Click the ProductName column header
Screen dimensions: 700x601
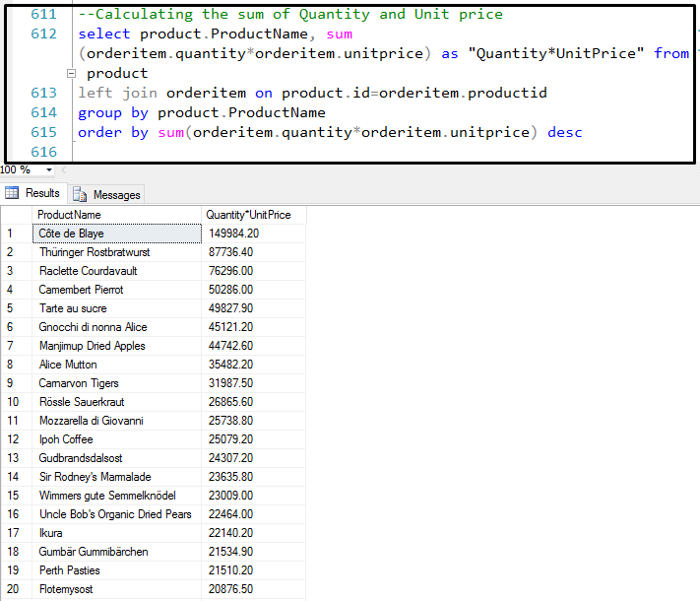tap(116, 215)
